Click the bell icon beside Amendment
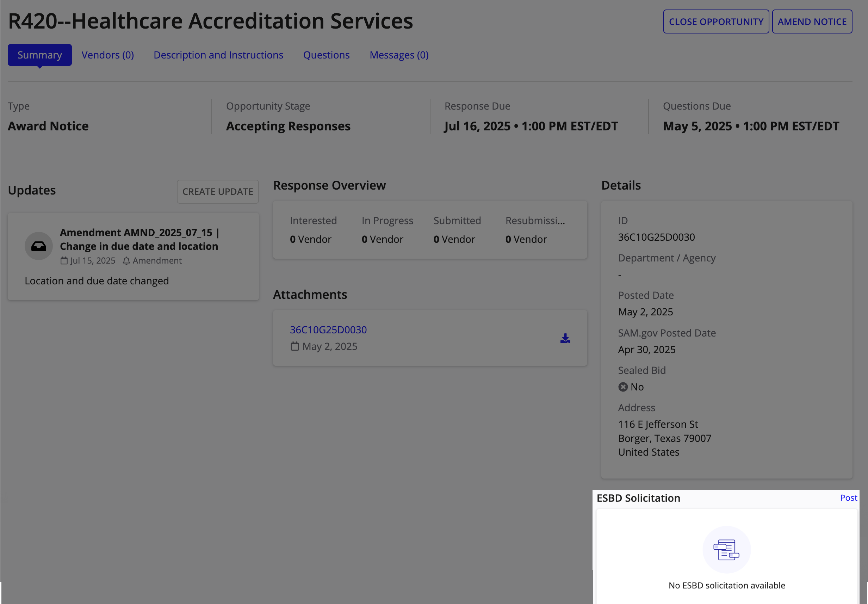The width and height of the screenshot is (868, 604). [x=126, y=260]
